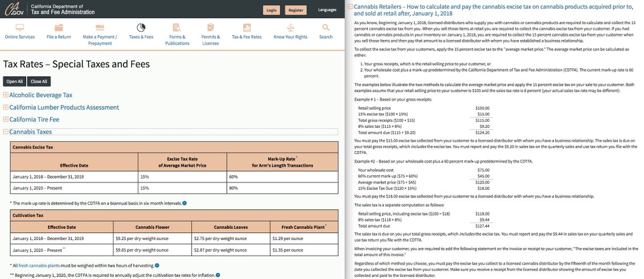Click the Tax Rates – Special Taxes and Fees heading
Viewport: 644px width, 279px height.
[x=76, y=64]
